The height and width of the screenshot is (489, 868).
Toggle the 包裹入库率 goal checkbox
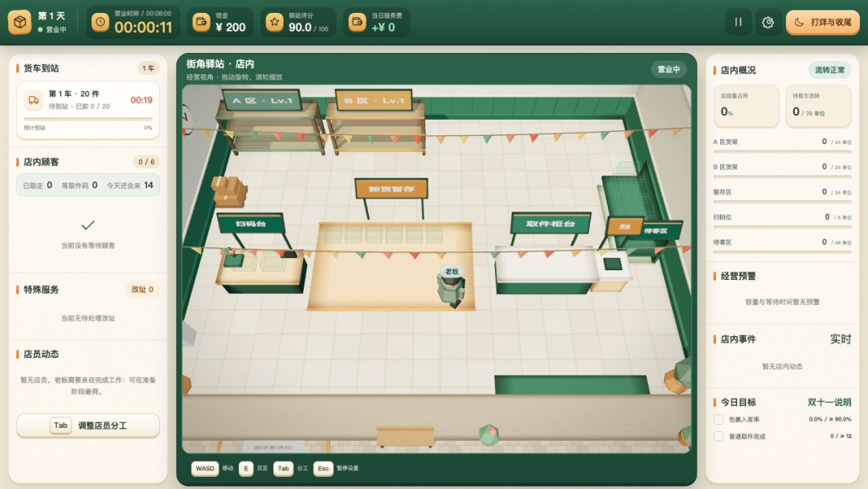pos(719,419)
